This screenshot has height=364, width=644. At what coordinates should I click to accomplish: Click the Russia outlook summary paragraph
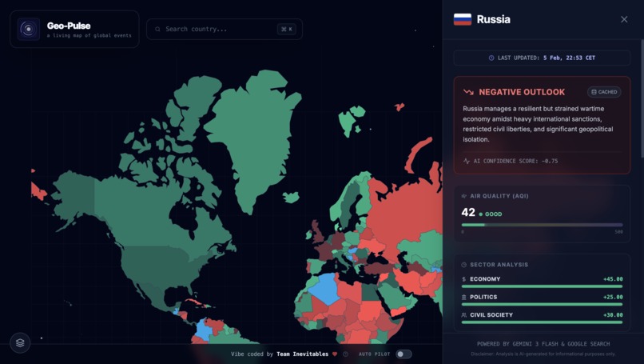[x=538, y=124]
